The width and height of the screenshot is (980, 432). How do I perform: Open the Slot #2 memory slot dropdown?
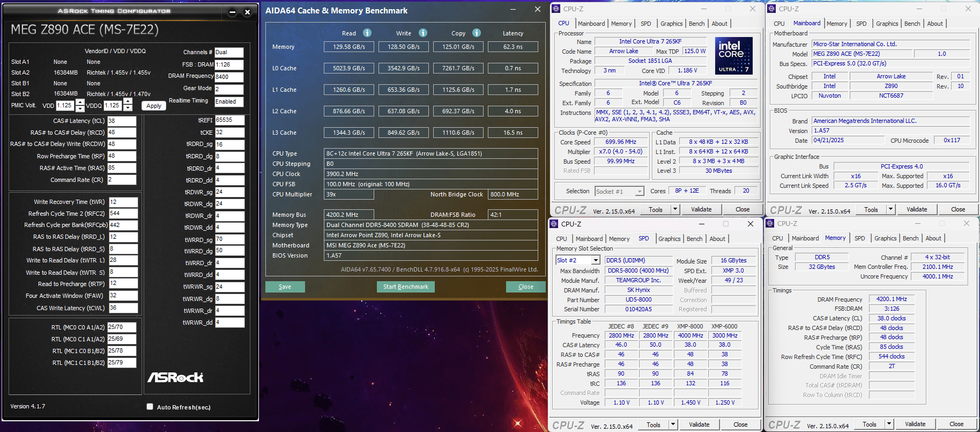595,260
